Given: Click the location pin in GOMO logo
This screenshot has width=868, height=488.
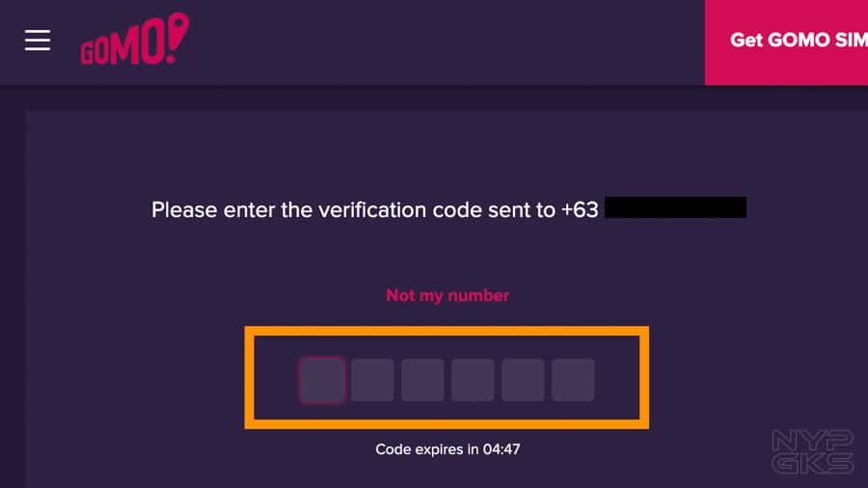Looking at the screenshot, I should [x=178, y=31].
